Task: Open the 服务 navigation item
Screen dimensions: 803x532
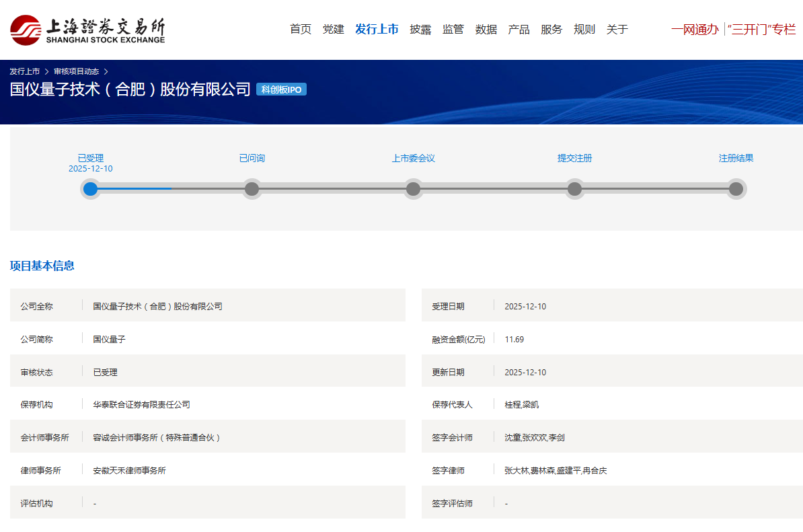Action: coord(551,29)
